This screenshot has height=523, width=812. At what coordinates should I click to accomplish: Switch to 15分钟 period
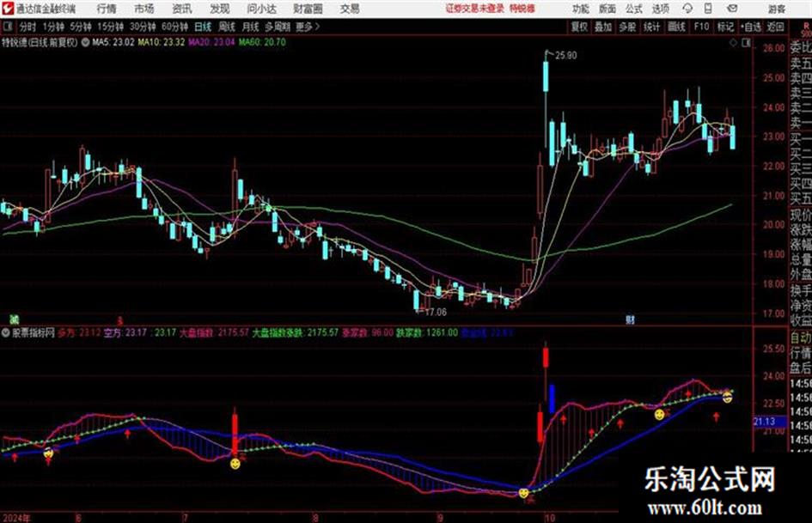(110, 27)
